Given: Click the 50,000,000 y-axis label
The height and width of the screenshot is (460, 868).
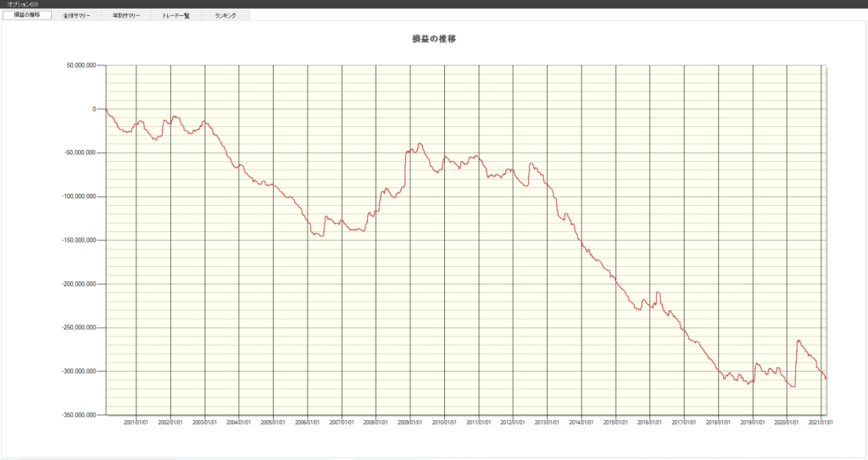Looking at the screenshot, I should pyautogui.click(x=81, y=65).
